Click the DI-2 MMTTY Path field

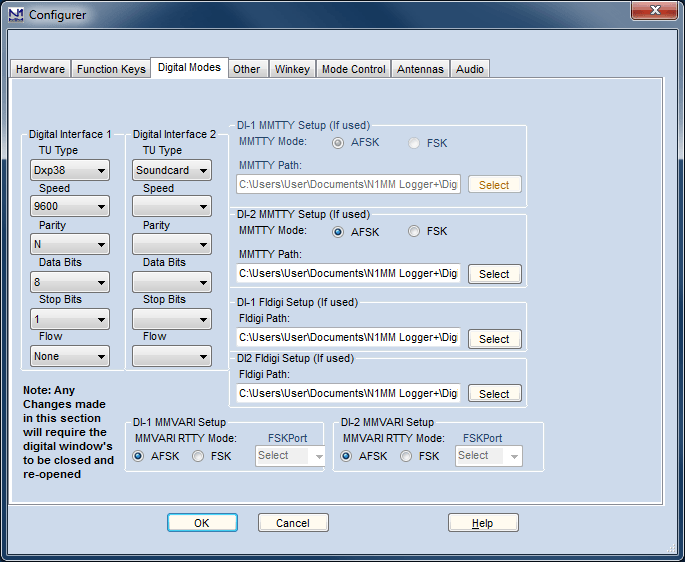(x=348, y=273)
